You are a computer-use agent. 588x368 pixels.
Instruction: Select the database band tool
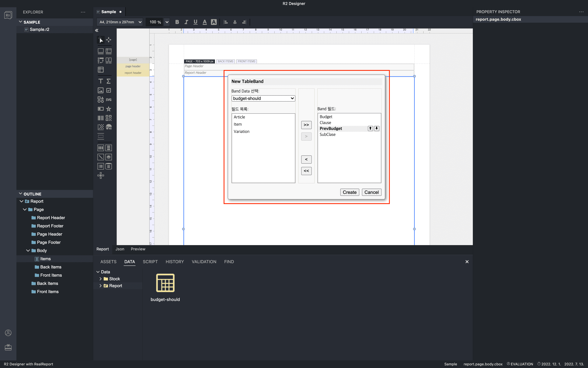pyautogui.click(x=109, y=166)
